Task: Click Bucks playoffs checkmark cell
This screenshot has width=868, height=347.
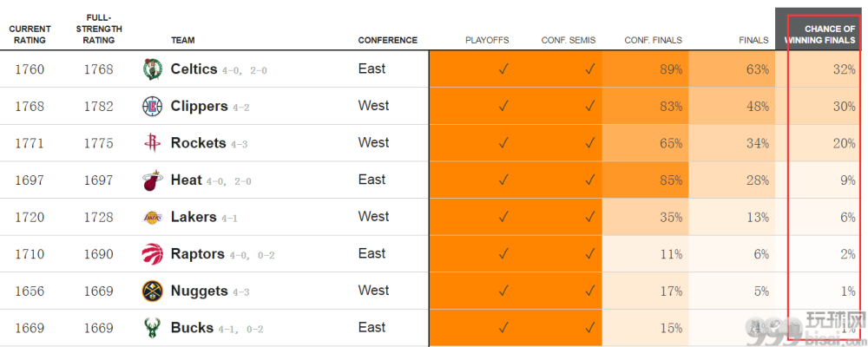Action: tap(472, 328)
